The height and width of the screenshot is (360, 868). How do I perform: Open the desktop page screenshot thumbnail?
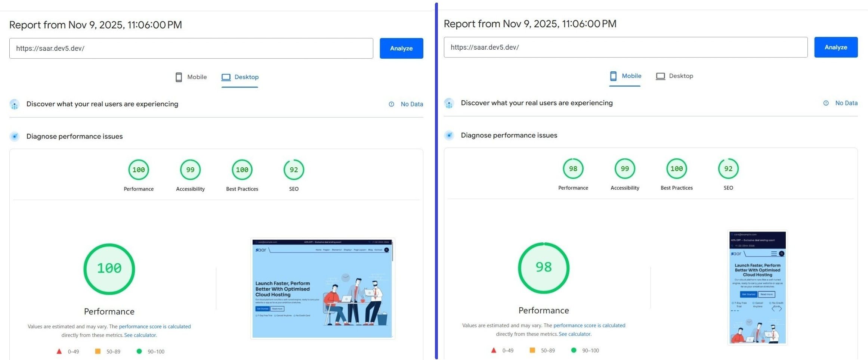[x=322, y=288]
